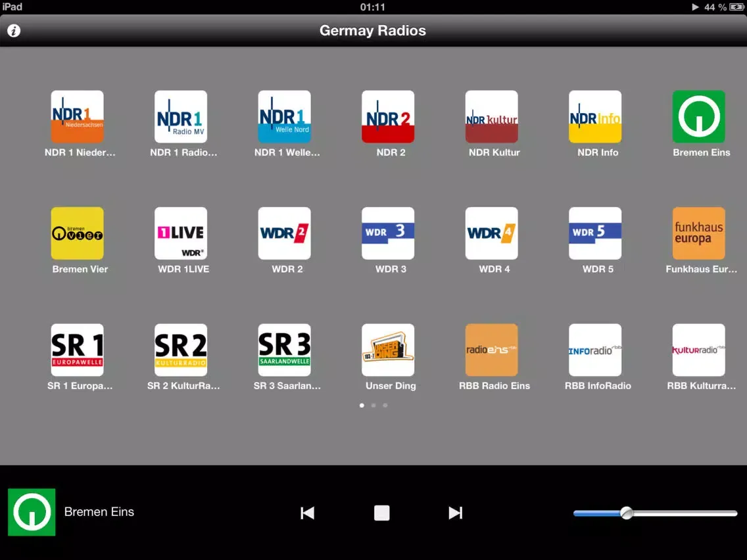Open the WDR 1LIVE station icon
Image resolution: width=747 pixels, height=560 pixels.
click(181, 233)
